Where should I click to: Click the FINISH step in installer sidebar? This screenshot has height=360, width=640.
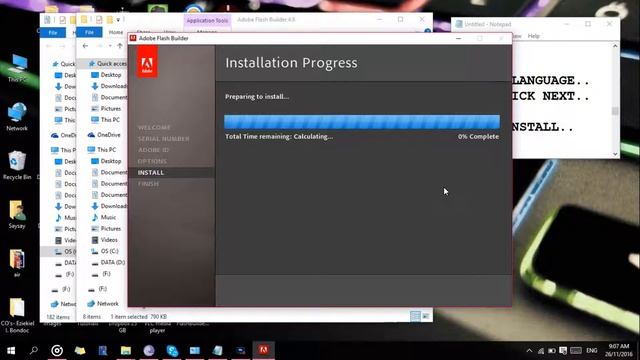(x=148, y=184)
